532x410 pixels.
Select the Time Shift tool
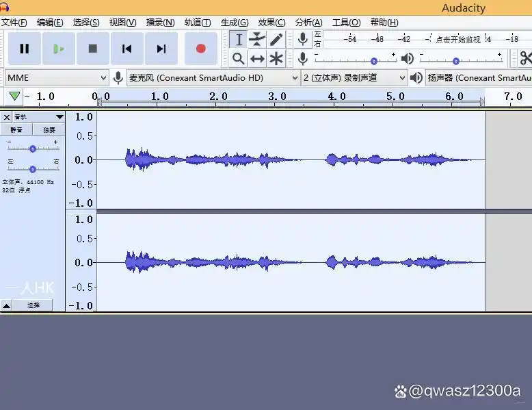(257, 58)
